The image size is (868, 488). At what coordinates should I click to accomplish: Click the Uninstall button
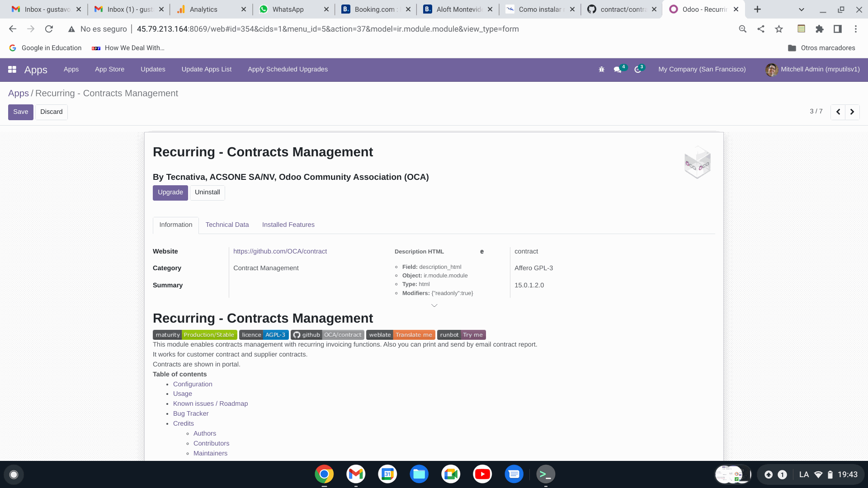[207, 193]
